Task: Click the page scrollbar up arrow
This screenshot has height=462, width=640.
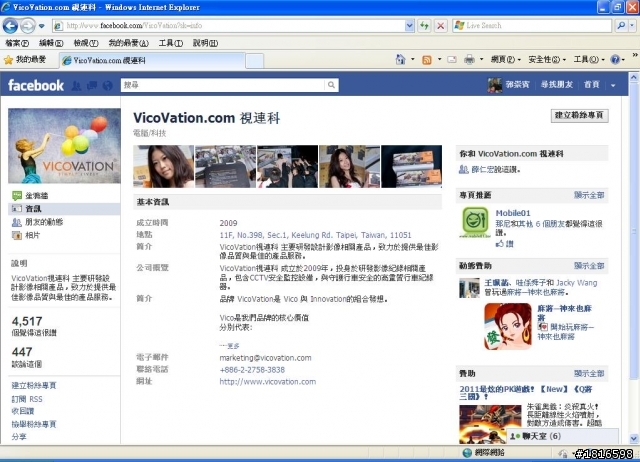Action: [x=633, y=77]
